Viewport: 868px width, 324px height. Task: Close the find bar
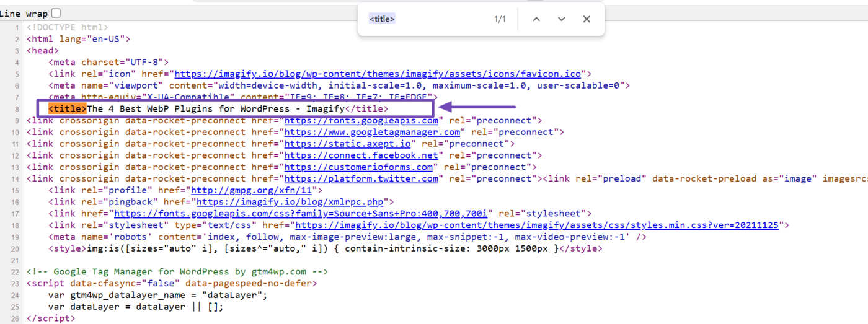[x=587, y=19]
